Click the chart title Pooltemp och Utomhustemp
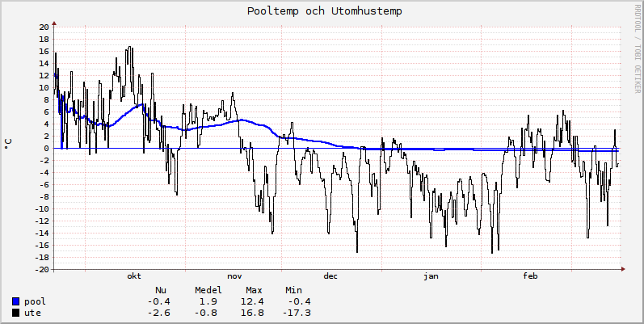644x324 pixels. pos(324,11)
